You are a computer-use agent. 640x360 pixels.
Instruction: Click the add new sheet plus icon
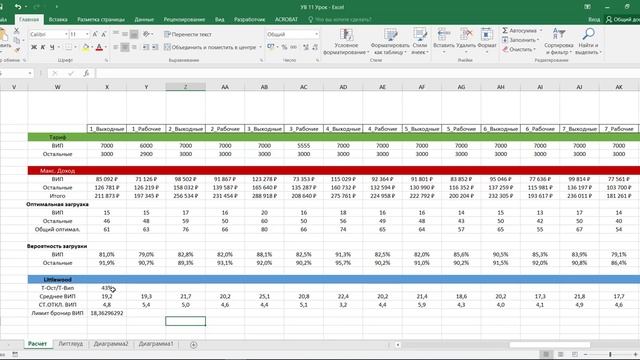point(193,344)
